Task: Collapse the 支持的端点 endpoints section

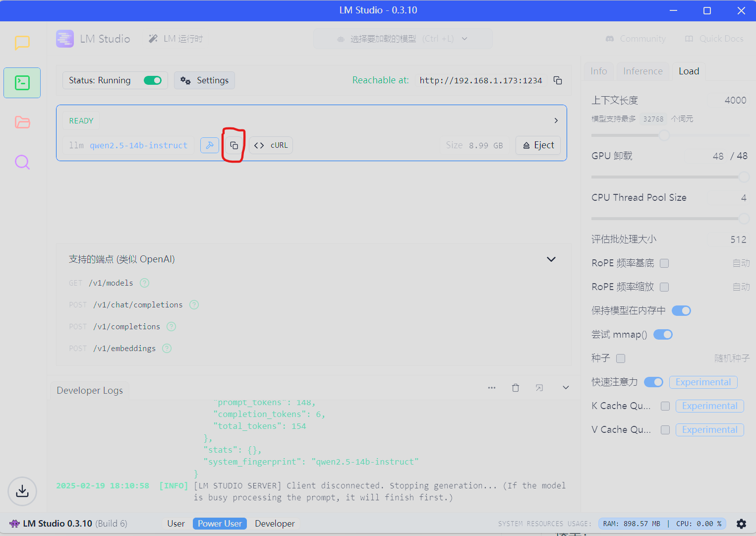Action: (x=551, y=259)
